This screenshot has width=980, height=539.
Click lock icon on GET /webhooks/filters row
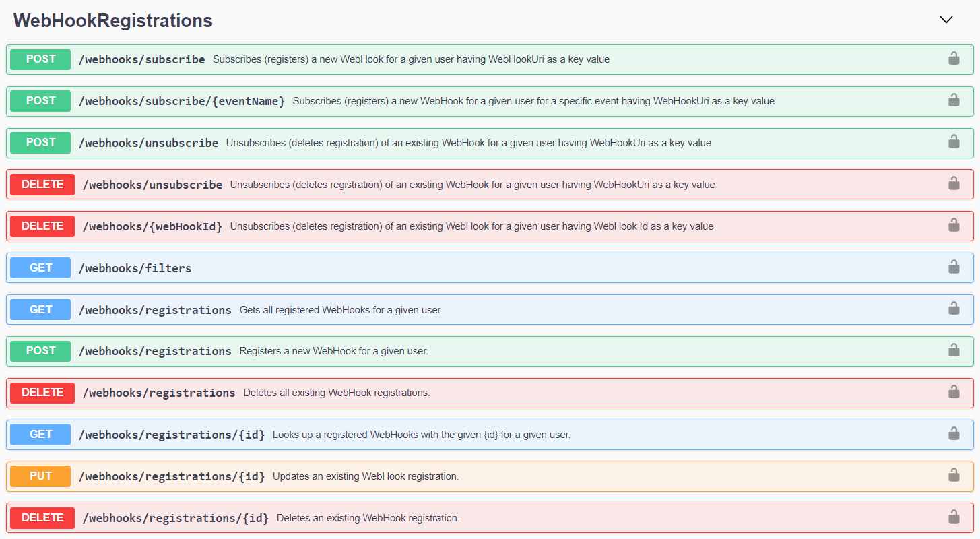[x=954, y=267]
